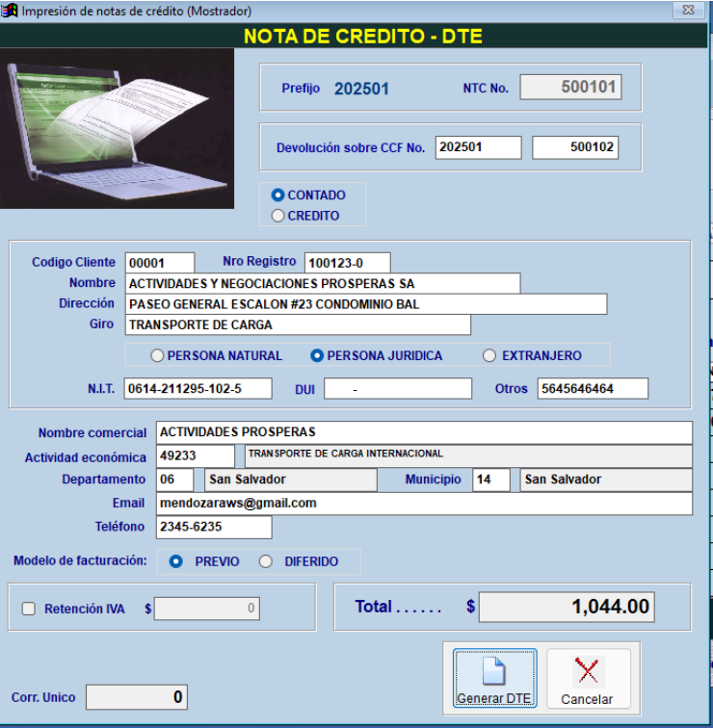The height and width of the screenshot is (728, 713).
Task: Click CCF prefix field showing 202501
Action: (x=479, y=147)
